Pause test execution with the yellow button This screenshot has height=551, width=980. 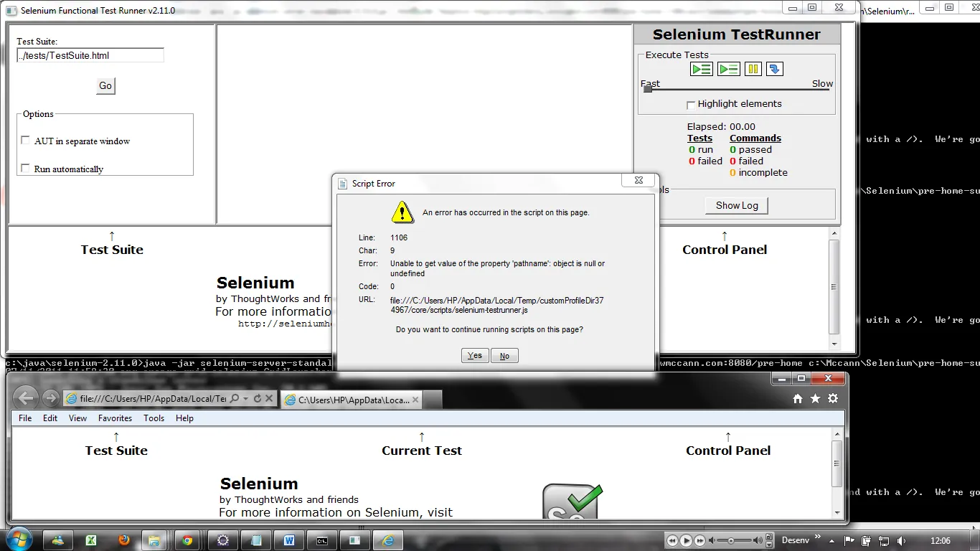pyautogui.click(x=753, y=69)
